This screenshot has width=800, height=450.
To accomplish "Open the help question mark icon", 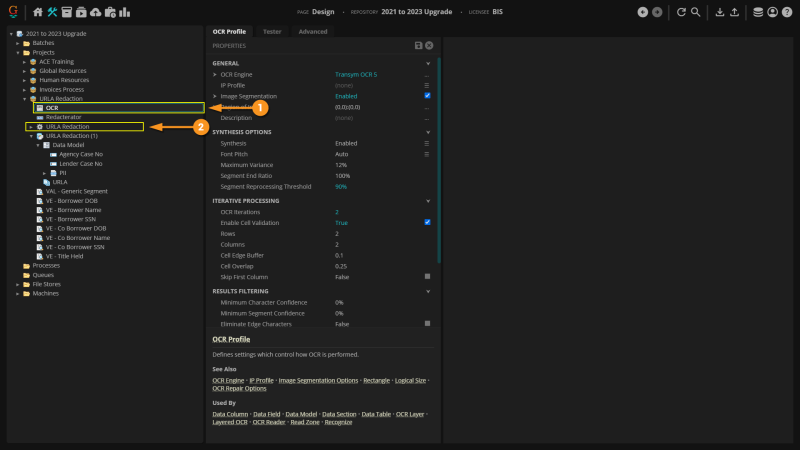I will 787,12.
